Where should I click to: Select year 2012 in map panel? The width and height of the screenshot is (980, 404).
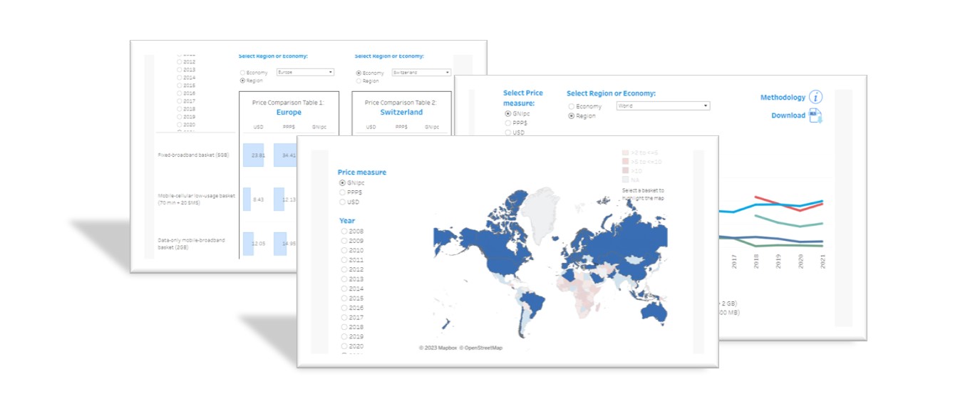(x=344, y=269)
